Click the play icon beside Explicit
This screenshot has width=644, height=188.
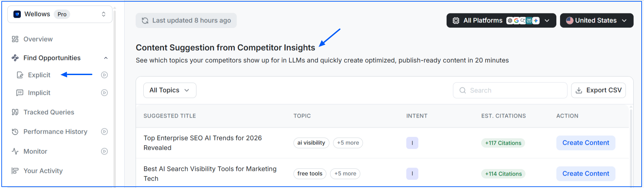point(104,75)
